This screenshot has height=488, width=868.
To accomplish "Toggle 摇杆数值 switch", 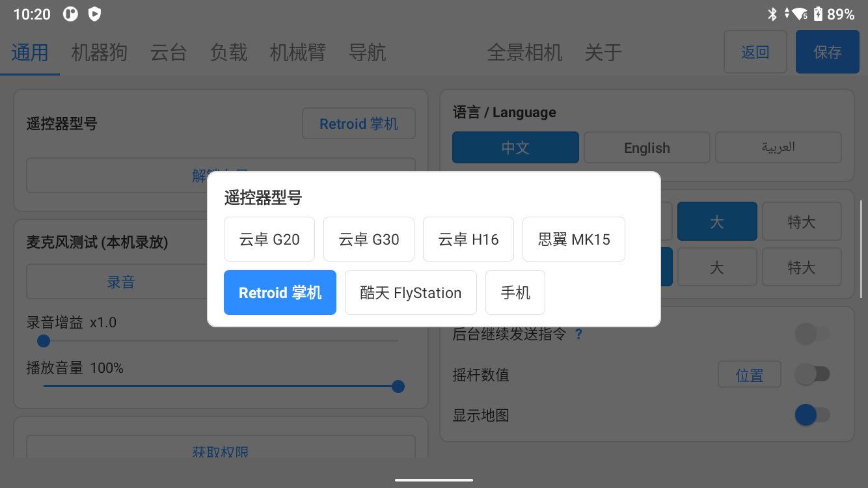I will pyautogui.click(x=812, y=375).
